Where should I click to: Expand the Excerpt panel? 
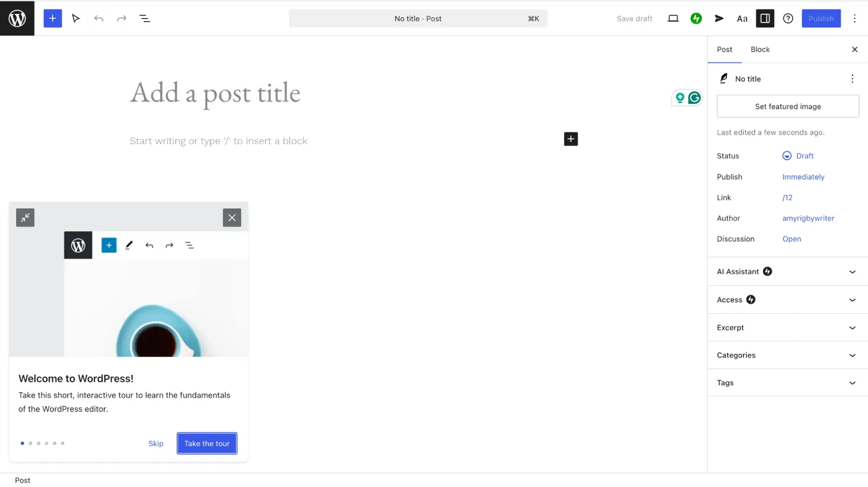click(852, 327)
